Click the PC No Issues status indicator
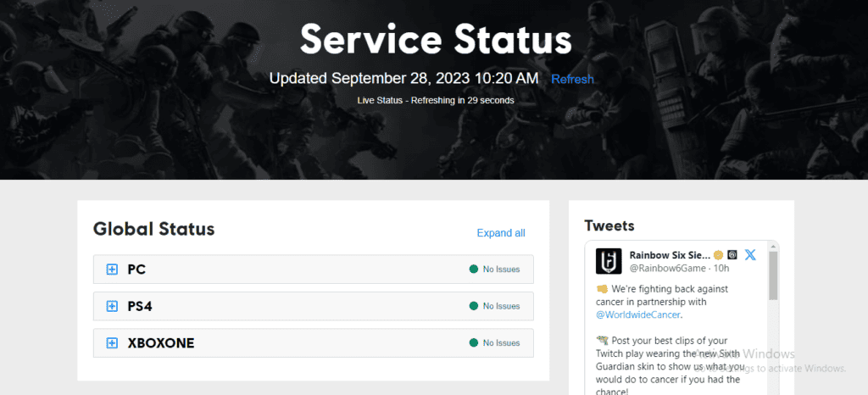868x395 pixels. pyautogui.click(x=494, y=270)
